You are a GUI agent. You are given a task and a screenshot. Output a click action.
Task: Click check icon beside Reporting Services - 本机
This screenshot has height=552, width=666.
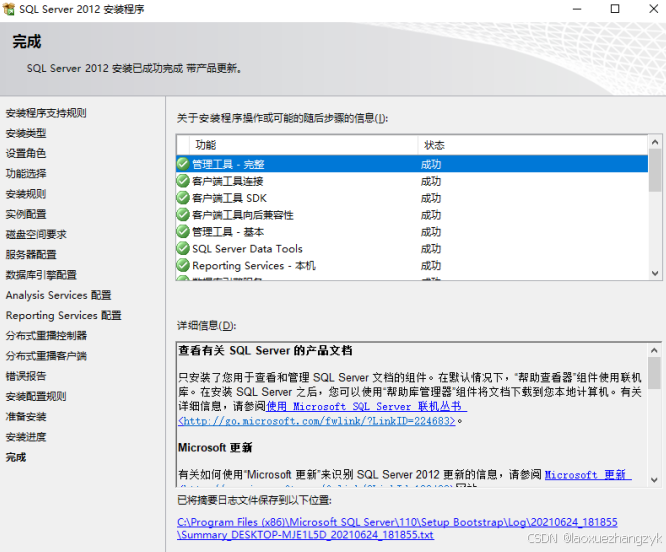tap(183, 265)
